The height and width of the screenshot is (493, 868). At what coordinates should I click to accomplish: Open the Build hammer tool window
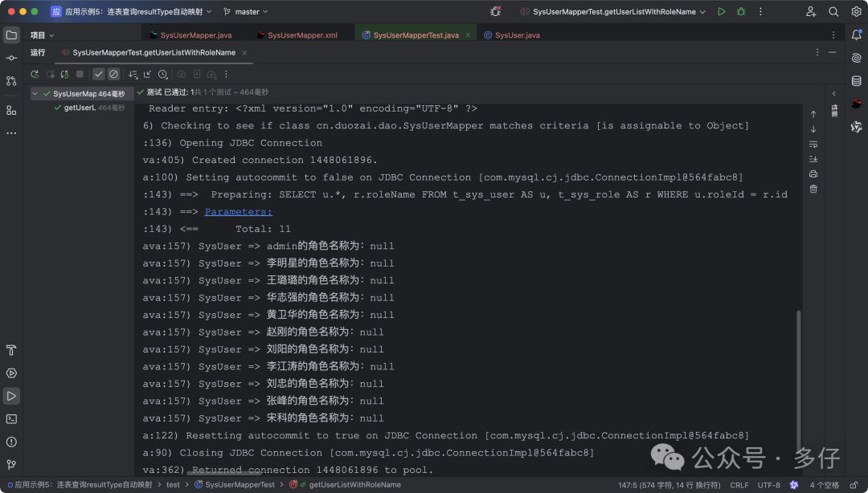11,350
